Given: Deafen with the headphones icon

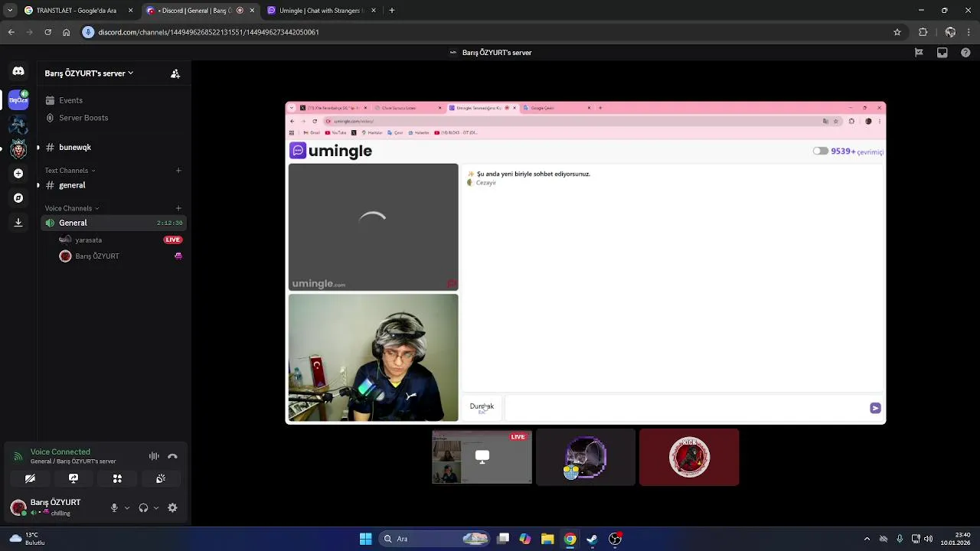Looking at the screenshot, I should (143, 507).
